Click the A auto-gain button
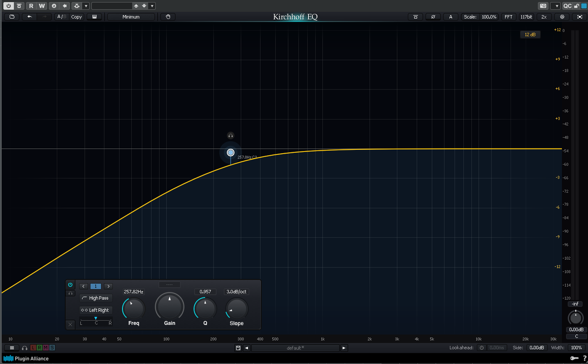Screen dimensions: 588x364 click(x=451, y=17)
